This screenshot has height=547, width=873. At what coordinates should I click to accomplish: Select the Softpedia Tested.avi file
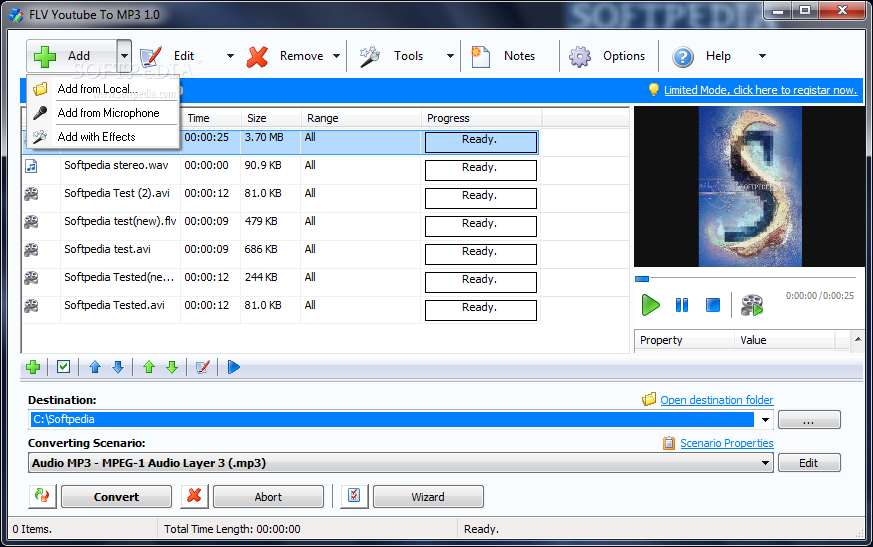click(114, 305)
